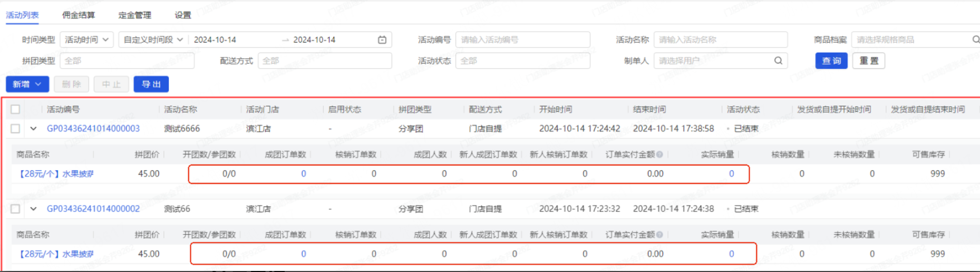Select the 测试66 activity name cell
This screenshot has width=980, height=272.
point(177,209)
